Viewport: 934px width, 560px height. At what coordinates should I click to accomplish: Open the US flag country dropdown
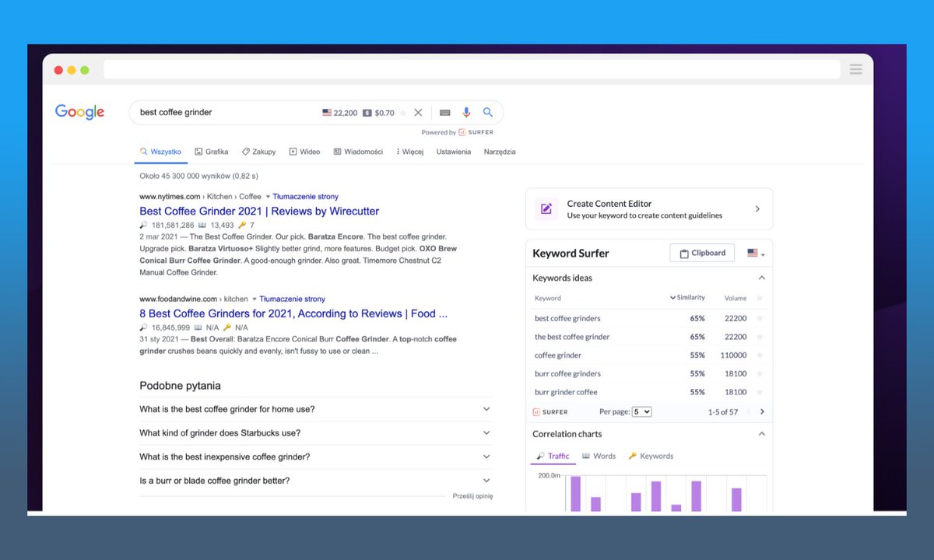click(756, 254)
